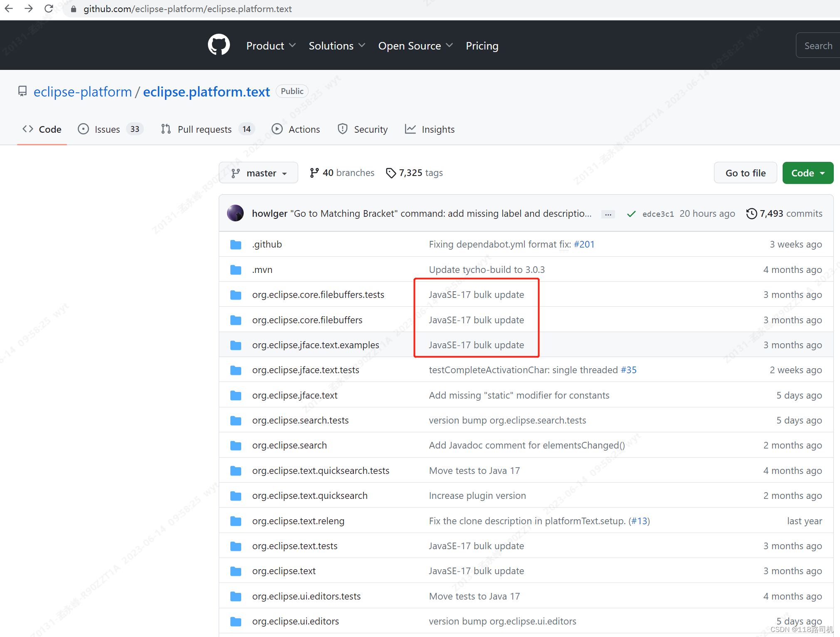Click folder icon for org.eclipse.text.quicksearch
The height and width of the screenshot is (637, 840).
(x=236, y=496)
